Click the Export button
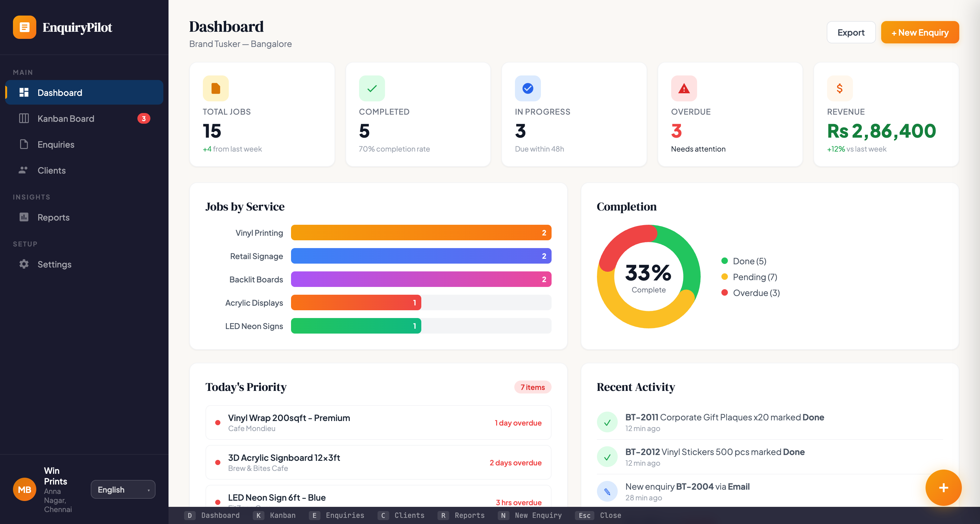 [851, 32]
